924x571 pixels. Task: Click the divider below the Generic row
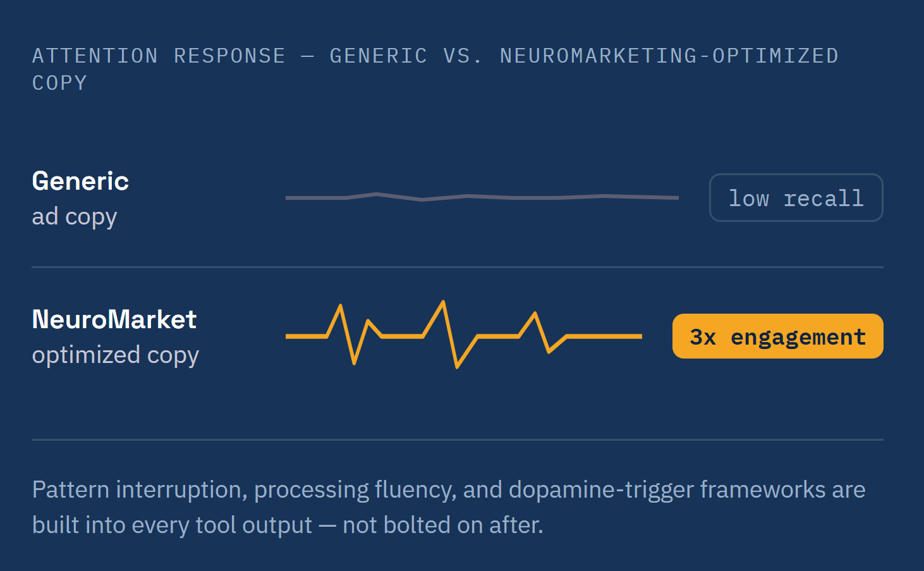click(458, 267)
